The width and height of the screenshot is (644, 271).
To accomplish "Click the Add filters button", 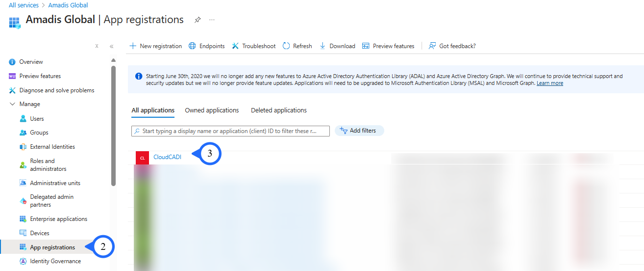I will (359, 131).
